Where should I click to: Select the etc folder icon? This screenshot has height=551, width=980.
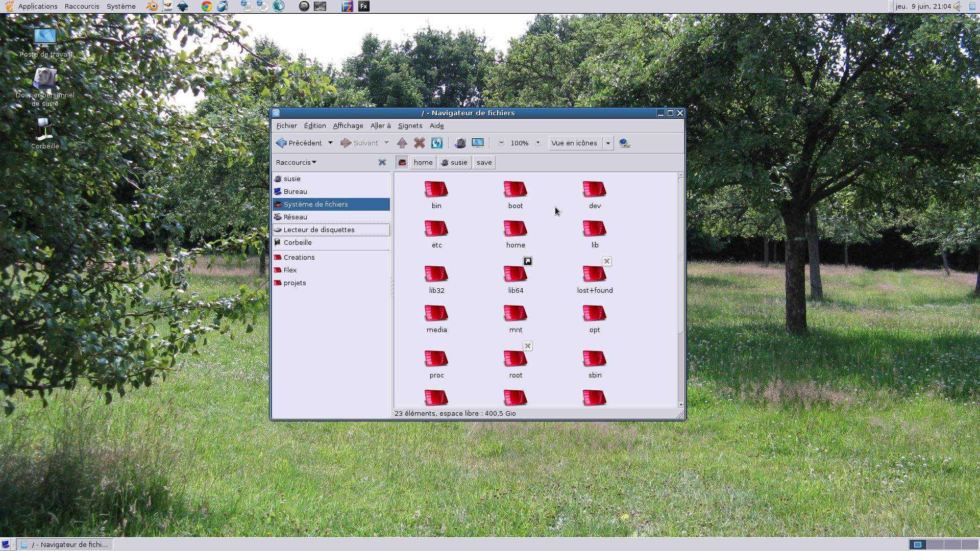click(x=436, y=229)
